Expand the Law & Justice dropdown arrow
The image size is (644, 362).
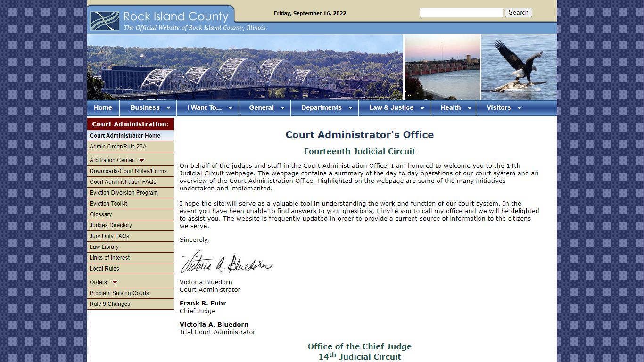[422, 108]
